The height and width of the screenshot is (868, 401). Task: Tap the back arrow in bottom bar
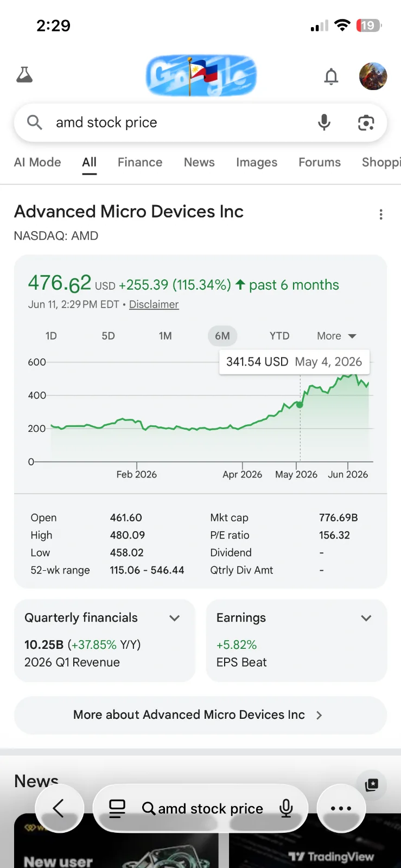[59, 808]
